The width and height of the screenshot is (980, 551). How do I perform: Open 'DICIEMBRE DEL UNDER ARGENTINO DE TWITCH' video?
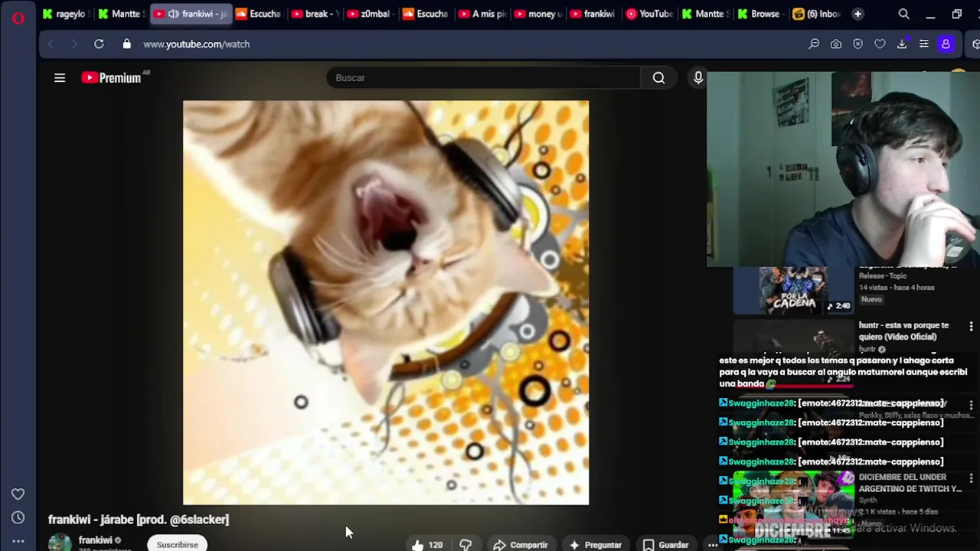tap(910, 483)
